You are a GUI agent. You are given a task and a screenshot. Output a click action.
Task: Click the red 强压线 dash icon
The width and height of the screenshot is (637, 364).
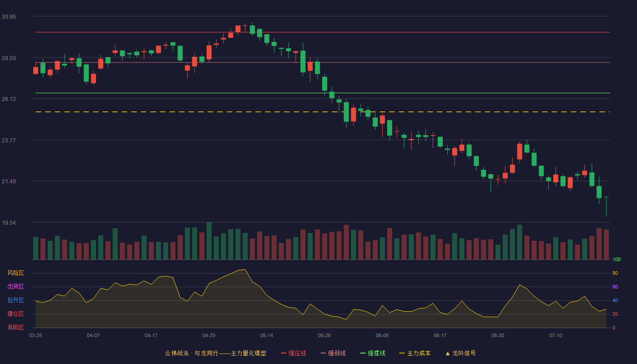click(x=283, y=353)
